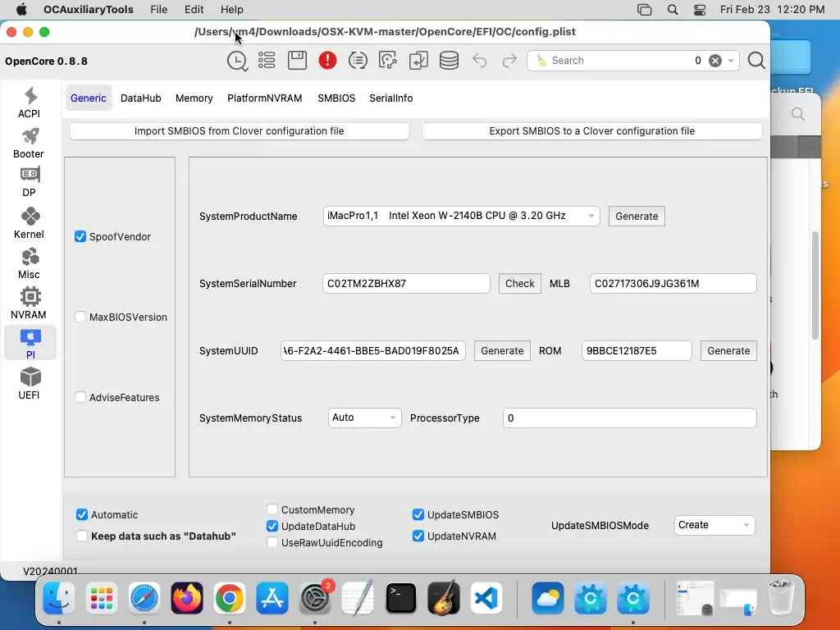
Task: Click the clock history toolbar icon
Action: pos(237,61)
